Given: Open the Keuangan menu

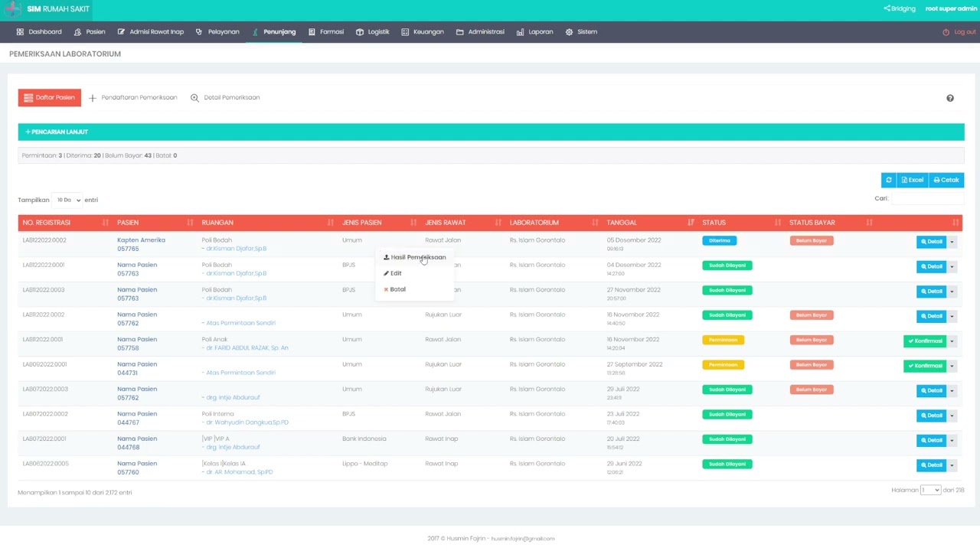Looking at the screenshot, I should (423, 32).
